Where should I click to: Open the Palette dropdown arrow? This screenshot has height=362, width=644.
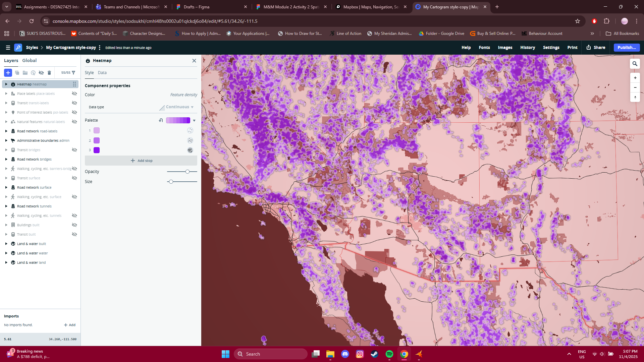click(194, 120)
